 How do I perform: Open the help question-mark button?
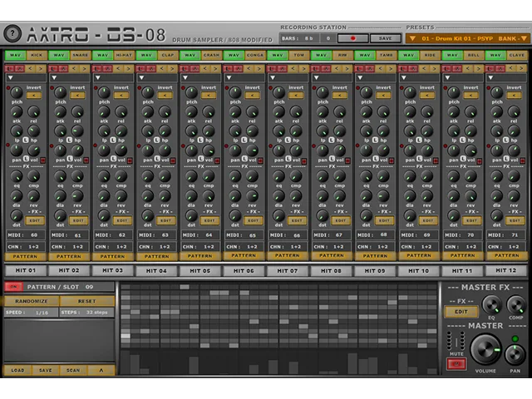[x=12, y=33]
